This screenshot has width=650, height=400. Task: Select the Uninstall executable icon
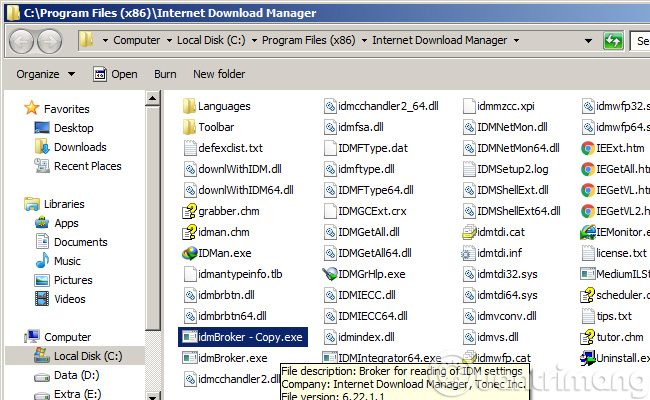pos(588,358)
